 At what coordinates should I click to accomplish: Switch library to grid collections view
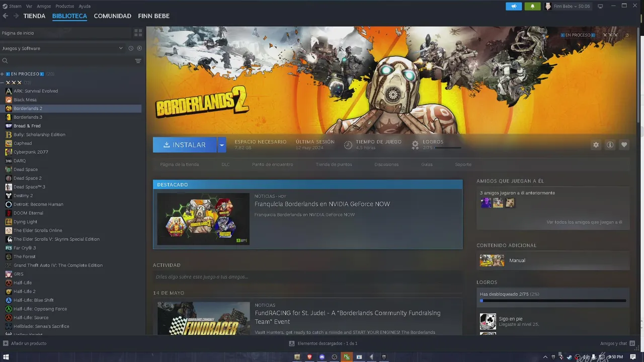tap(138, 33)
